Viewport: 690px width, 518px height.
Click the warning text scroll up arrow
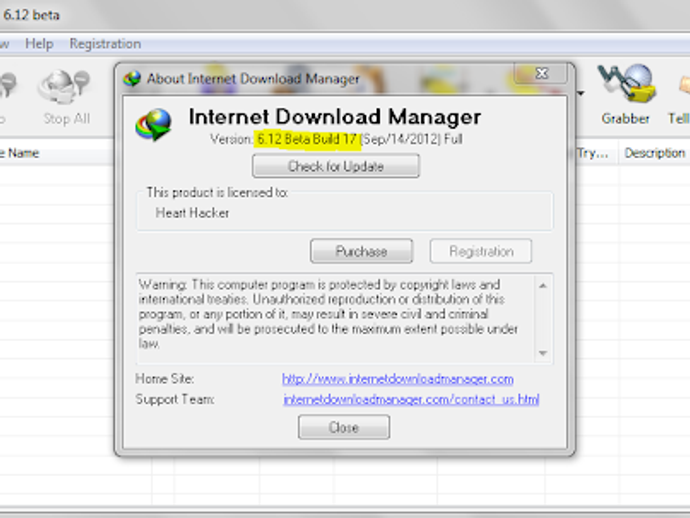(x=543, y=286)
